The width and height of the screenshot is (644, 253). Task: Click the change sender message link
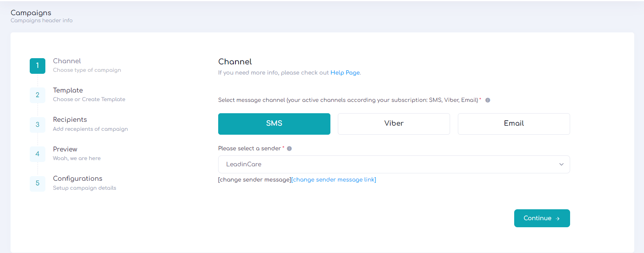tap(334, 180)
